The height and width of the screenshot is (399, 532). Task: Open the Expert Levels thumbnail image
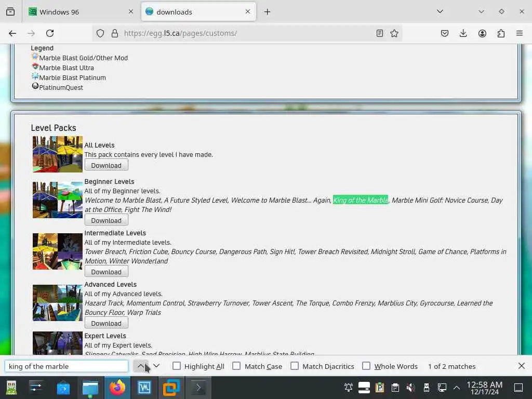tap(58, 343)
